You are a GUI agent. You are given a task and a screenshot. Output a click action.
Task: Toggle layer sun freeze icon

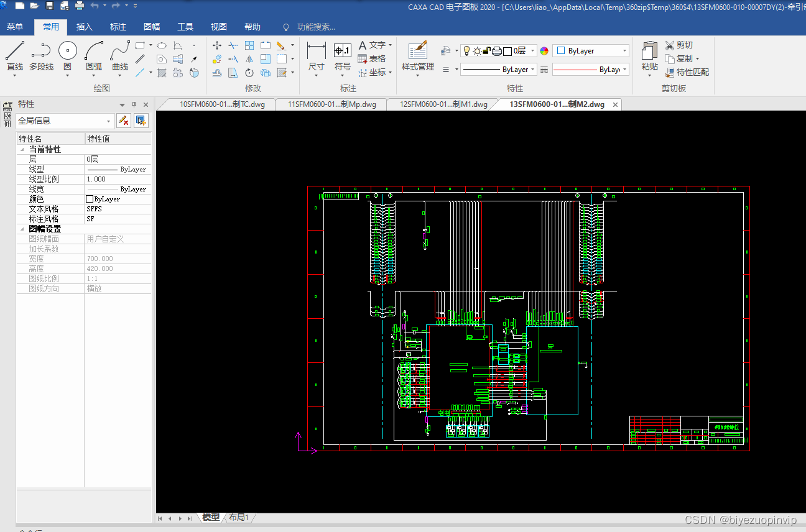click(477, 51)
